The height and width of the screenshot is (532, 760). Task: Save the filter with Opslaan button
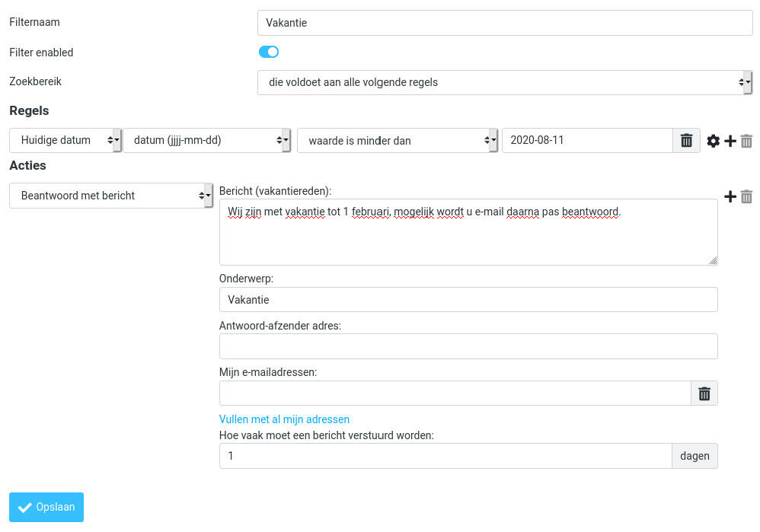(x=46, y=508)
